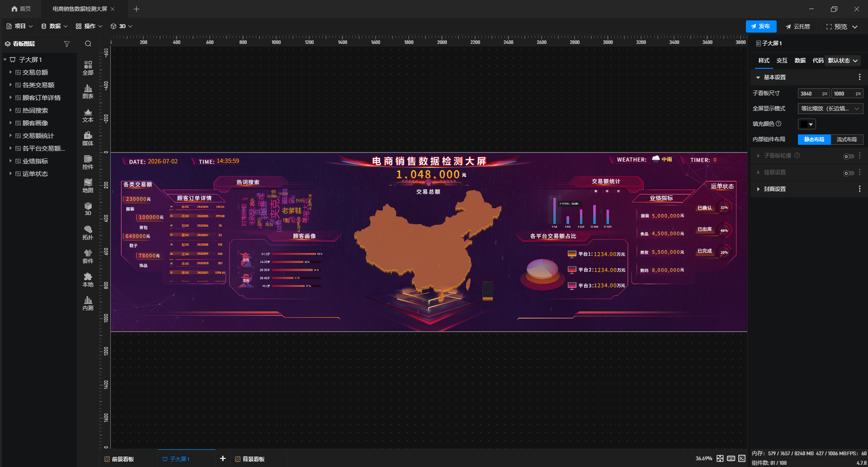
Task: Click the 云托管 button
Action: [x=798, y=27]
